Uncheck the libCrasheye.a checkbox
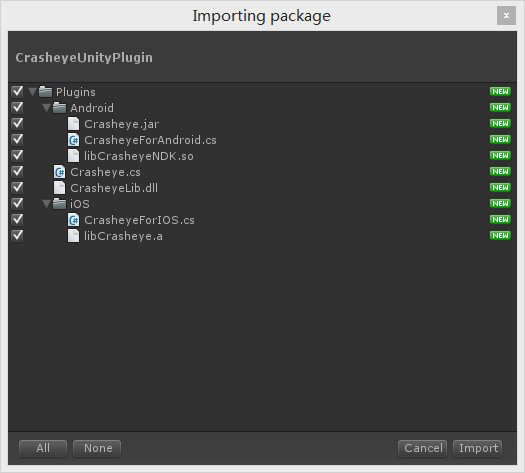Viewport: 525px width, 473px height. coord(17,236)
